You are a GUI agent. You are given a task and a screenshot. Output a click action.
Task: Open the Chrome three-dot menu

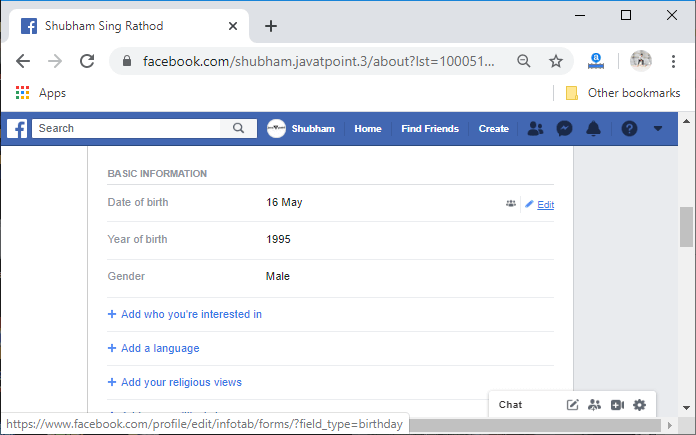[673, 61]
